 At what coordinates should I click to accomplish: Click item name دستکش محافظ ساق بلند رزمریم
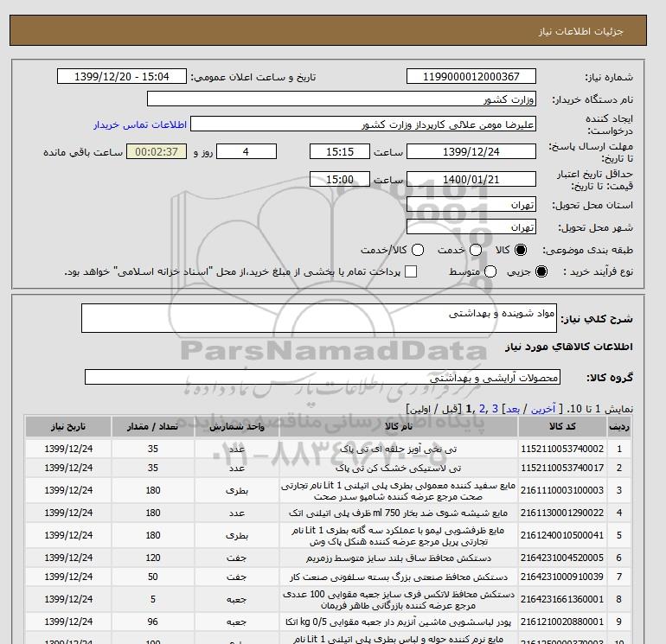[x=399, y=558]
